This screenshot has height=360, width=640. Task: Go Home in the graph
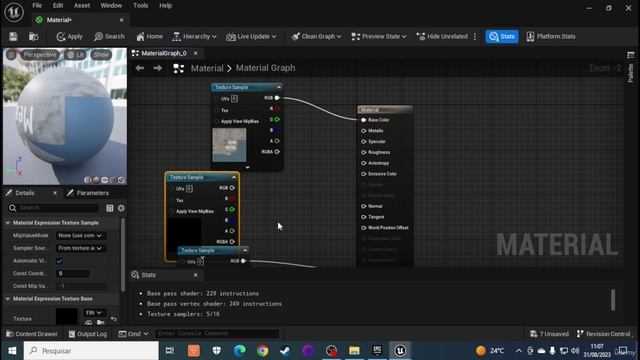tap(149, 37)
